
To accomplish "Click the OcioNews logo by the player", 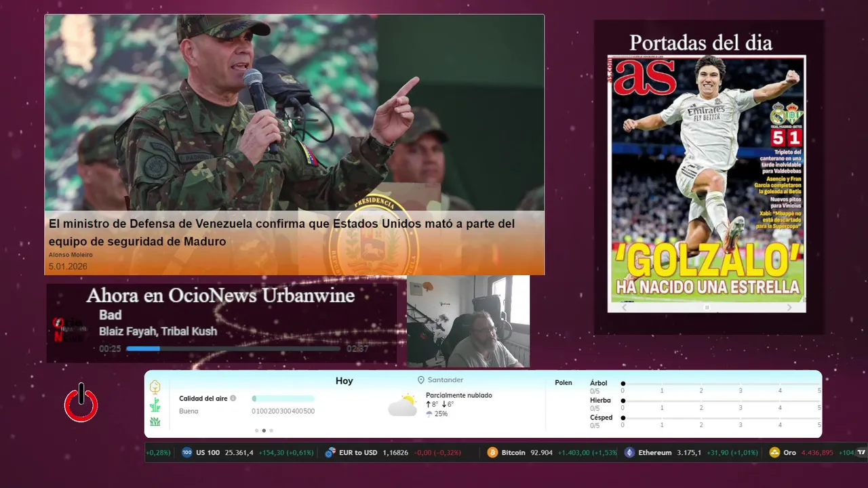I will coord(68,329).
